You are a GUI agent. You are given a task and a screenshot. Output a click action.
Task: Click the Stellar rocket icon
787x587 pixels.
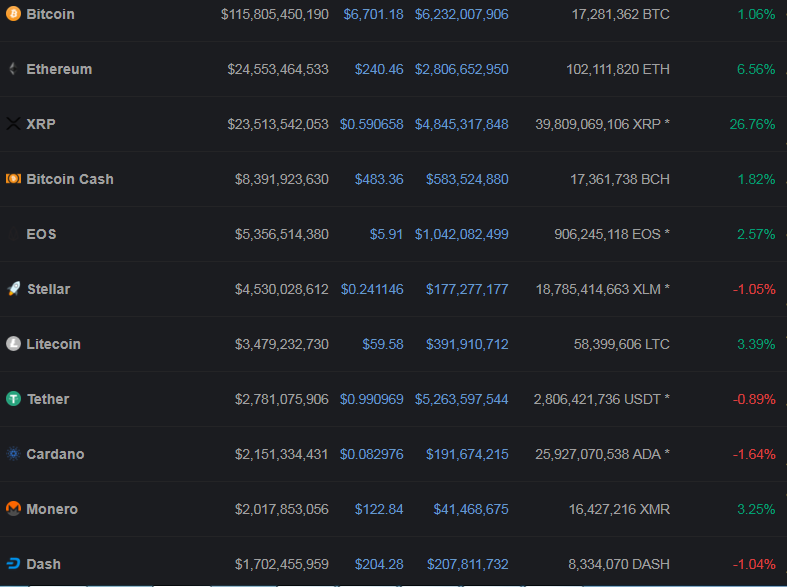click(x=13, y=289)
